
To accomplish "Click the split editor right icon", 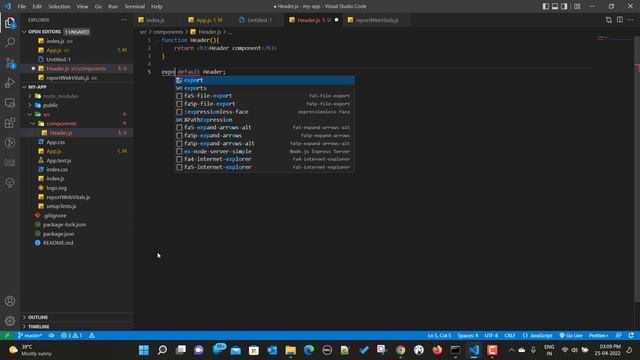I will point(620,20).
